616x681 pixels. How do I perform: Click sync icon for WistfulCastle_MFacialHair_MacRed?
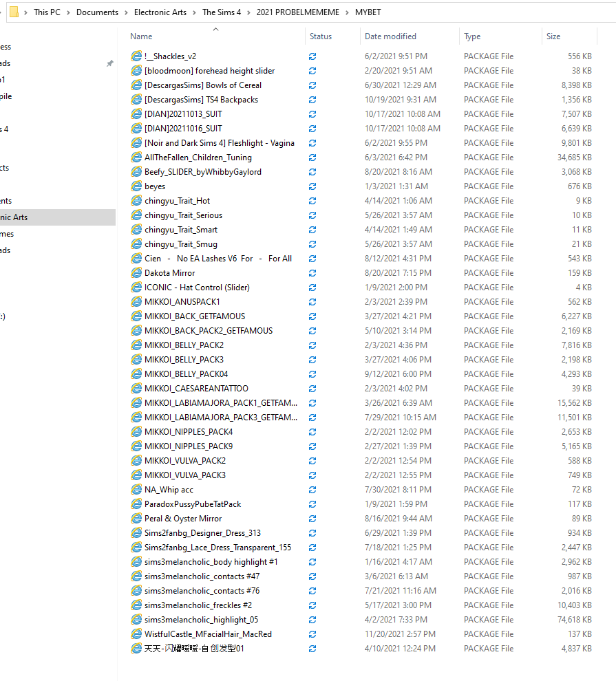pos(312,634)
